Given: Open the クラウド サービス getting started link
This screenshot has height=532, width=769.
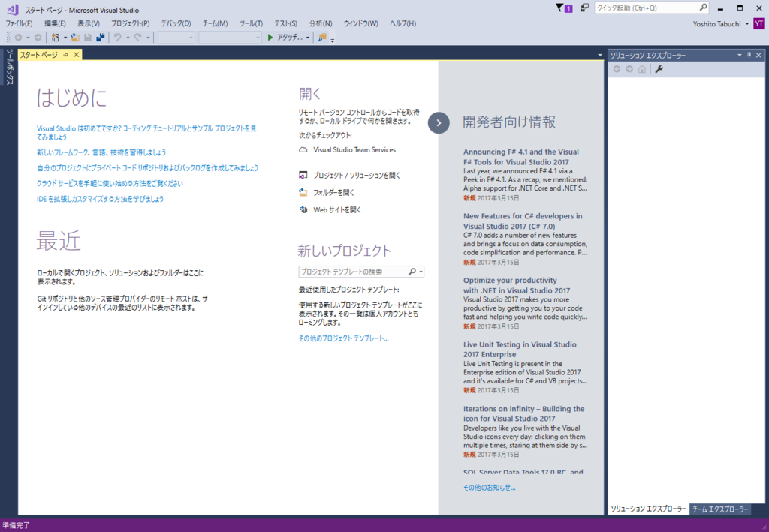Looking at the screenshot, I should point(110,183).
